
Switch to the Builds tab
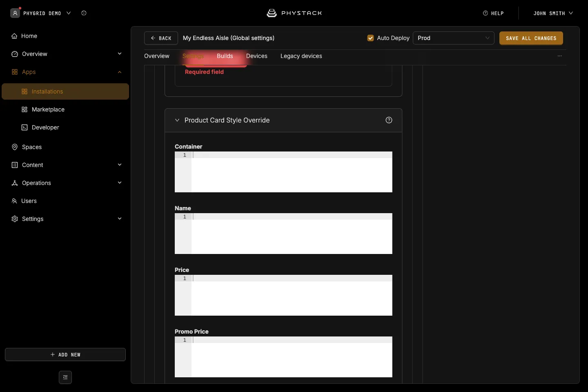click(x=225, y=56)
